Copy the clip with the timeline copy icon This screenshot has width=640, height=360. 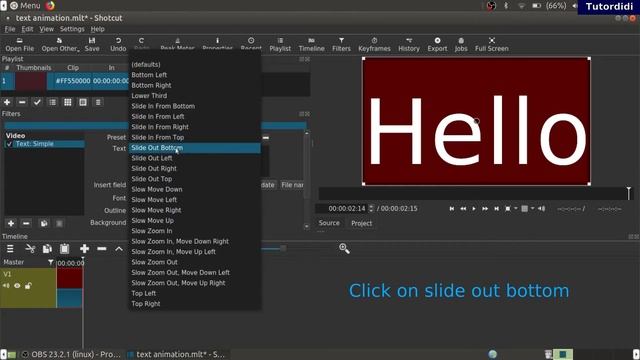47,249
